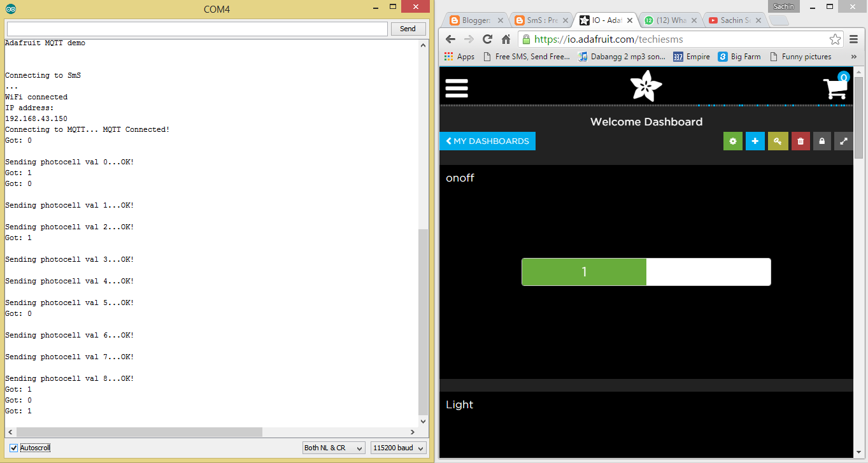This screenshot has height=463, width=868.
Task: Change baud rate via the 115200 baud dropdown
Action: 398,448
